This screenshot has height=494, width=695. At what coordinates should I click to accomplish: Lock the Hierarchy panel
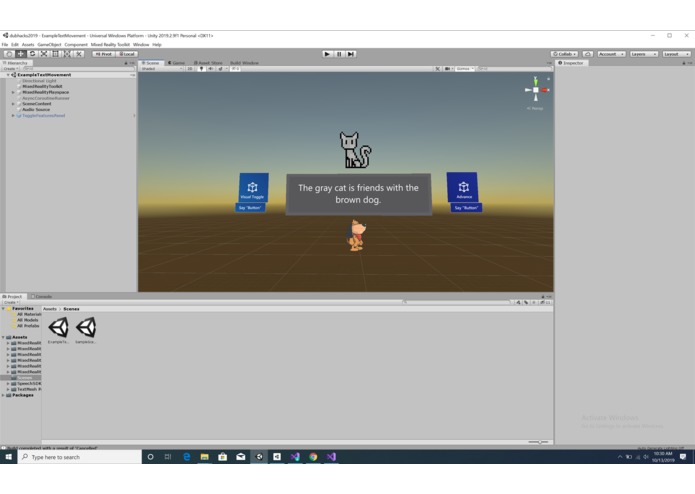click(x=126, y=63)
